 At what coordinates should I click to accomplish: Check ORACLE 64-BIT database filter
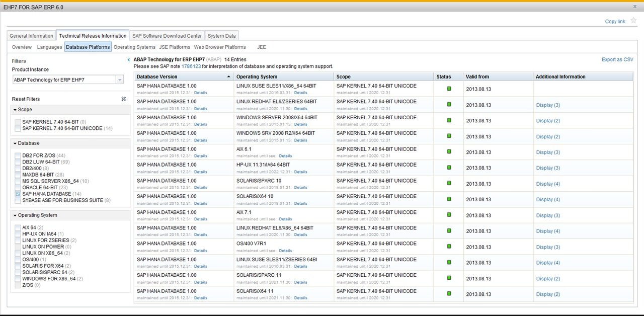[x=18, y=188]
